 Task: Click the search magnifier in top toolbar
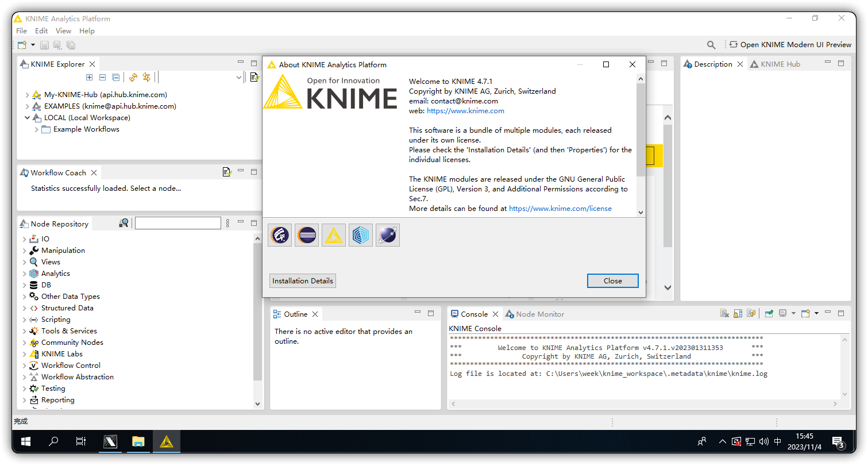711,45
